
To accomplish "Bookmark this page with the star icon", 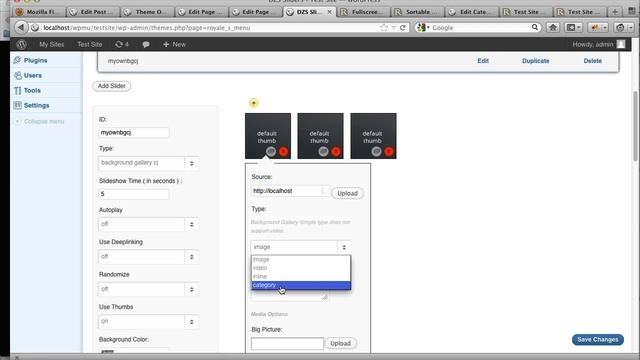I will coord(384,28).
